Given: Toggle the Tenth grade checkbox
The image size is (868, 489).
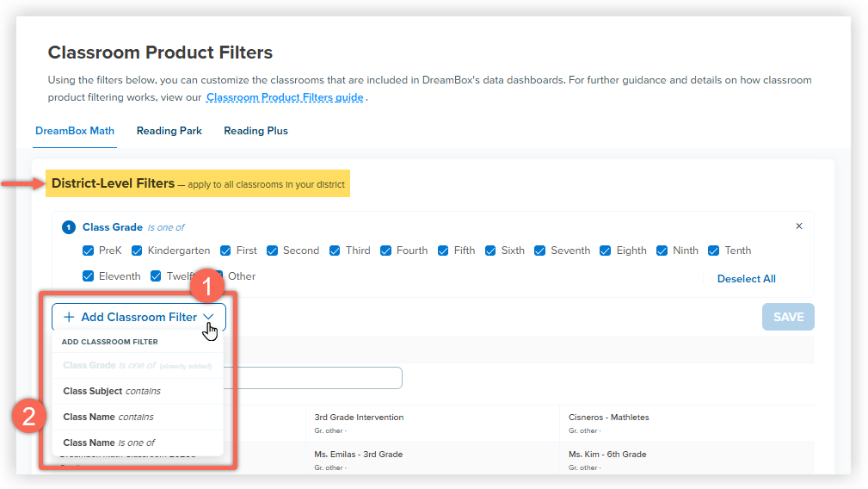Looking at the screenshot, I should pos(713,251).
